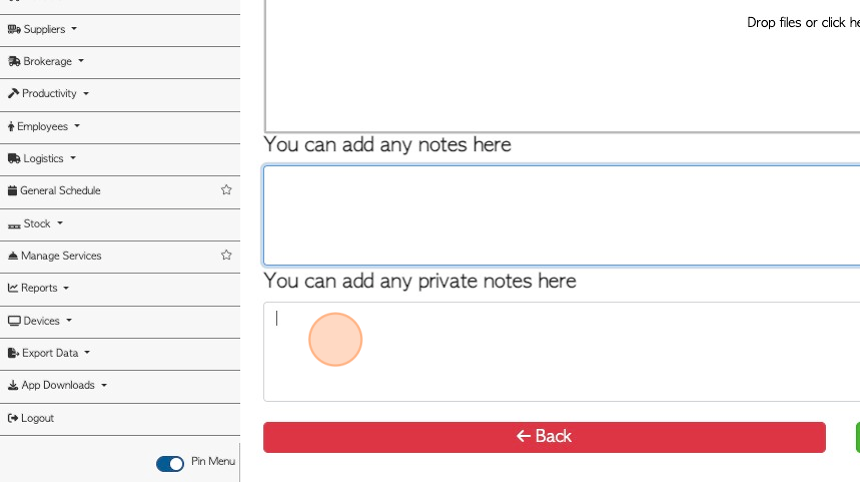Image resolution: width=860 pixels, height=482 pixels.
Task: Star the Manage Services menu item
Action: pyautogui.click(x=226, y=255)
